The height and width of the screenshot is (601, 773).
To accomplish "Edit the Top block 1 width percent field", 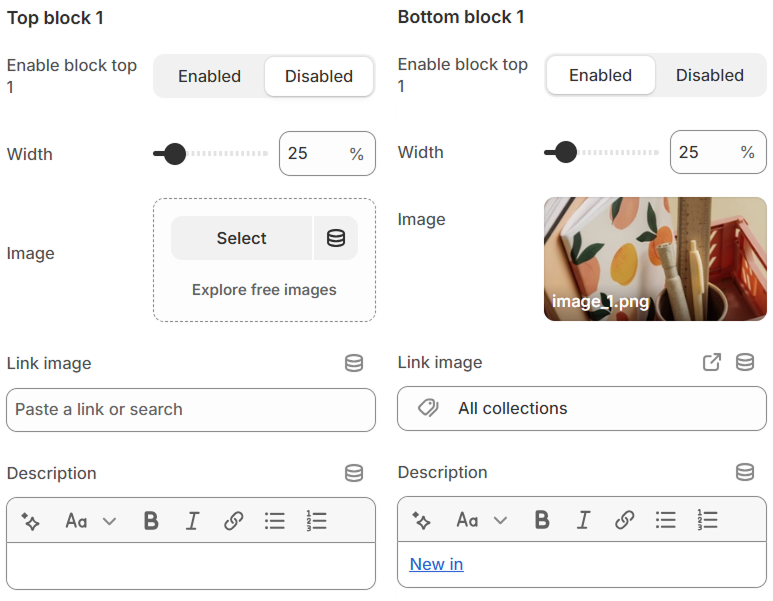I will [x=327, y=153].
